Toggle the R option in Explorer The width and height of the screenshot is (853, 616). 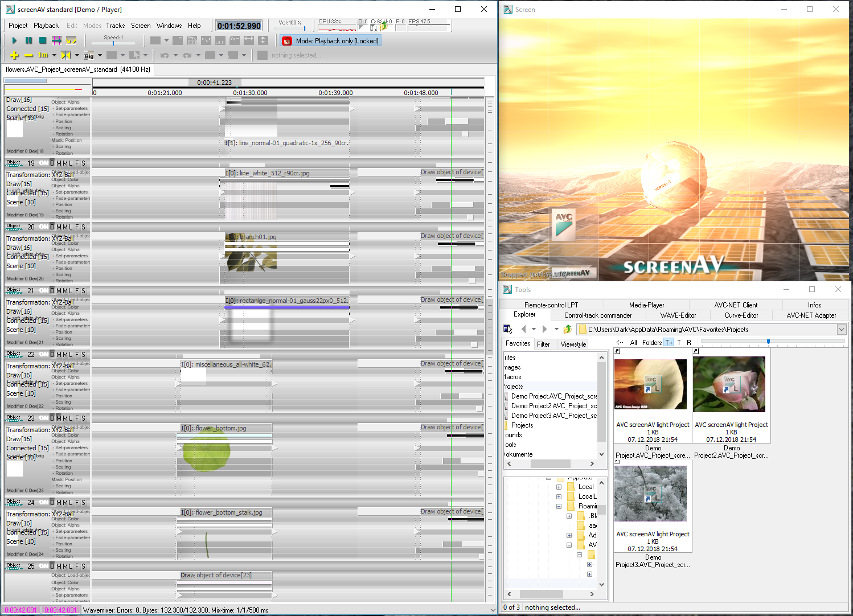click(689, 342)
